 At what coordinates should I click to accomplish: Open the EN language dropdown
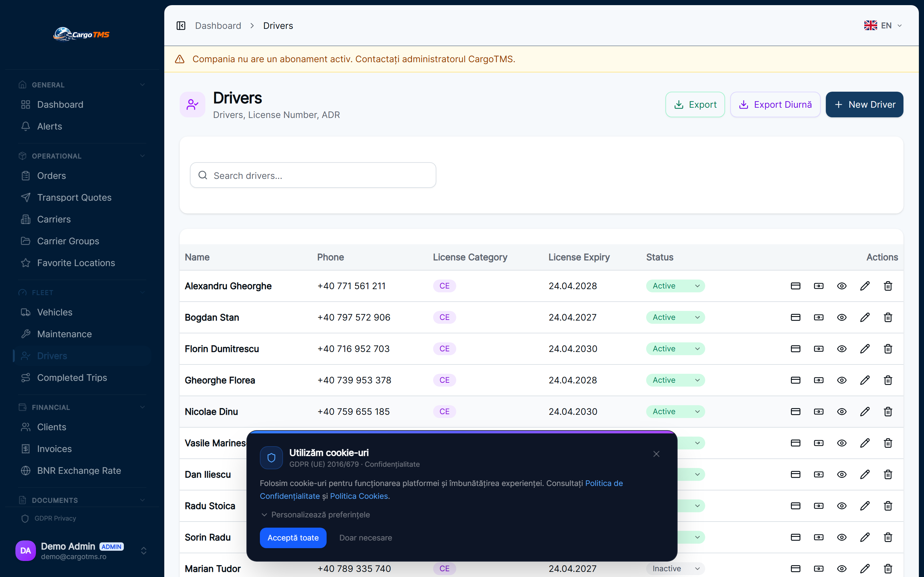(883, 26)
